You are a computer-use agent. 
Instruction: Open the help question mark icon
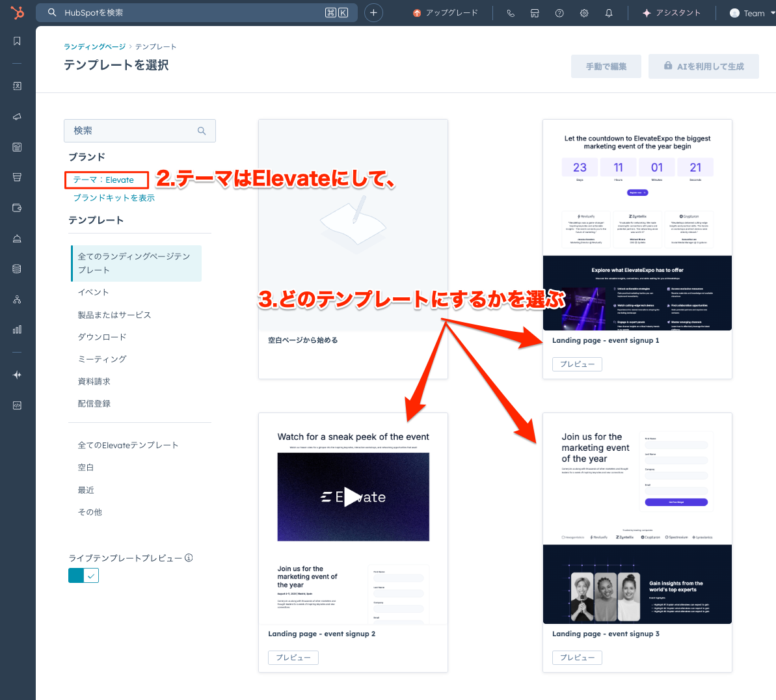[559, 13]
